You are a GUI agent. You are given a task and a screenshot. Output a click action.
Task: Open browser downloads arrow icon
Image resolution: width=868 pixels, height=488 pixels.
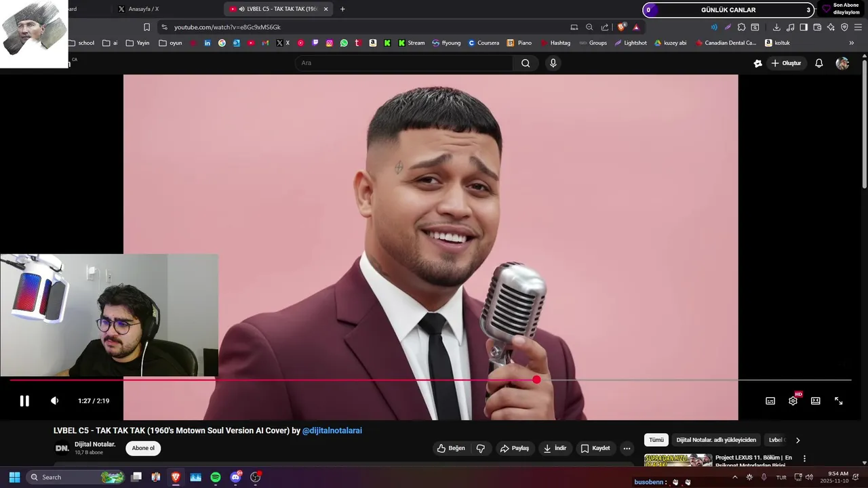(776, 27)
